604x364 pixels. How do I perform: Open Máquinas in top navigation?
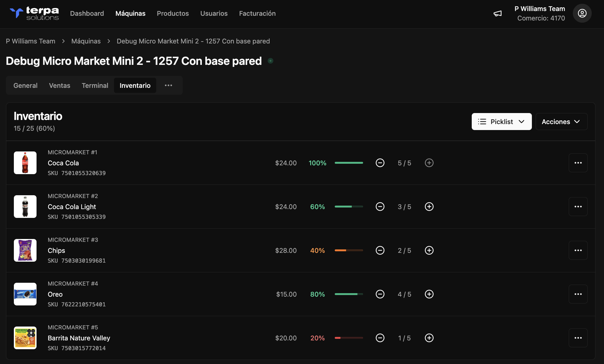pos(130,14)
